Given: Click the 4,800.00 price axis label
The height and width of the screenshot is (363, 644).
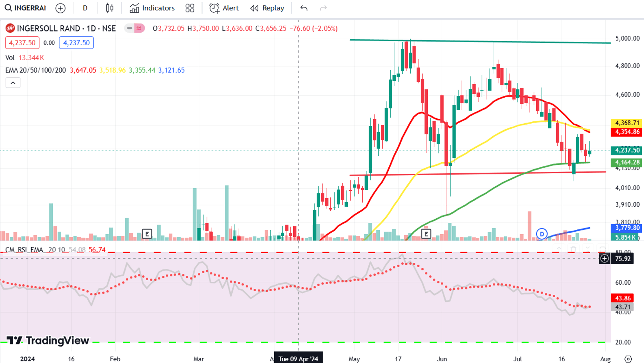Looking at the screenshot, I should (627, 66).
